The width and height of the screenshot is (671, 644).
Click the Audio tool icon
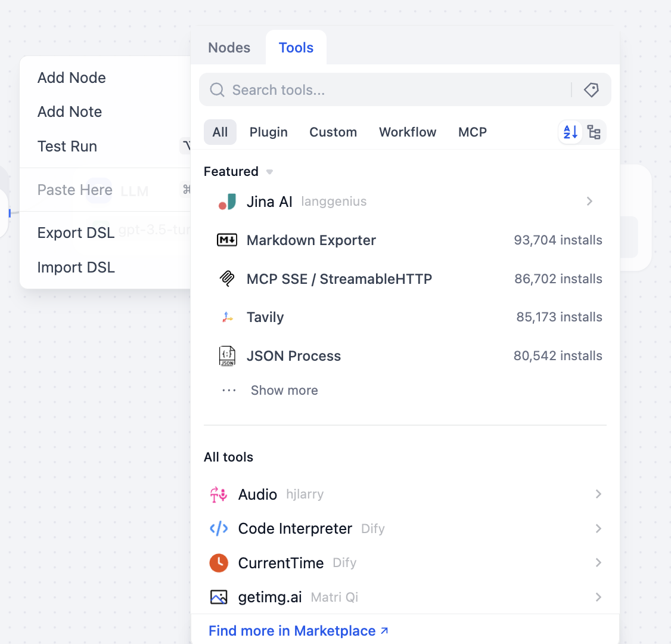[x=219, y=494]
